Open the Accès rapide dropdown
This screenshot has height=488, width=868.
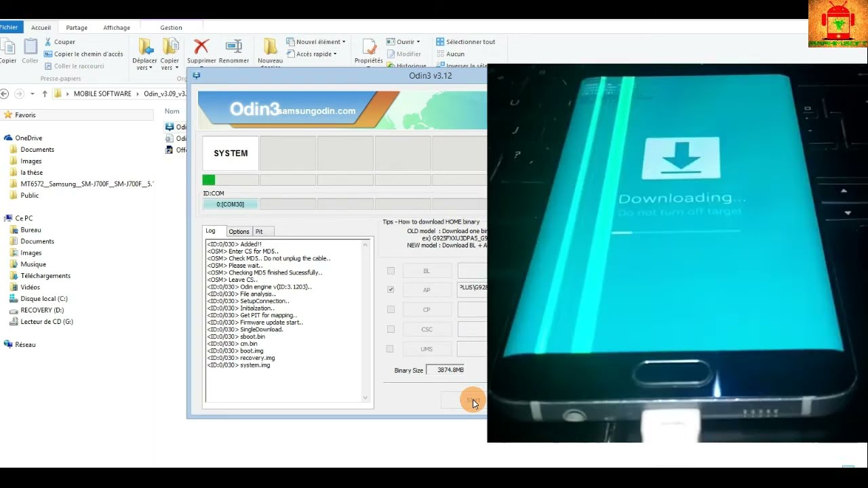coord(312,54)
